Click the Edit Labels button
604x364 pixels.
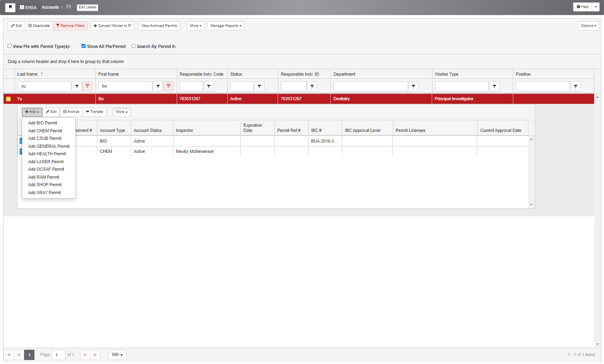tap(88, 7)
